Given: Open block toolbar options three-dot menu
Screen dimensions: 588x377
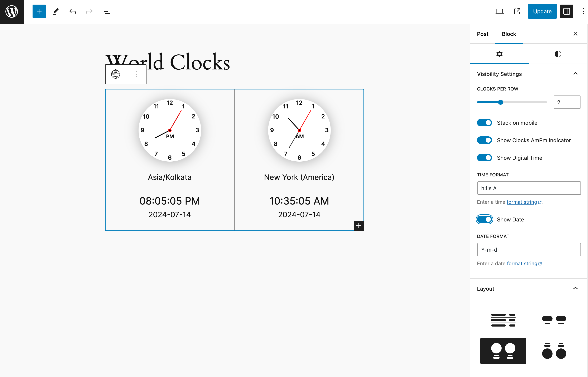Looking at the screenshot, I should coord(136,74).
